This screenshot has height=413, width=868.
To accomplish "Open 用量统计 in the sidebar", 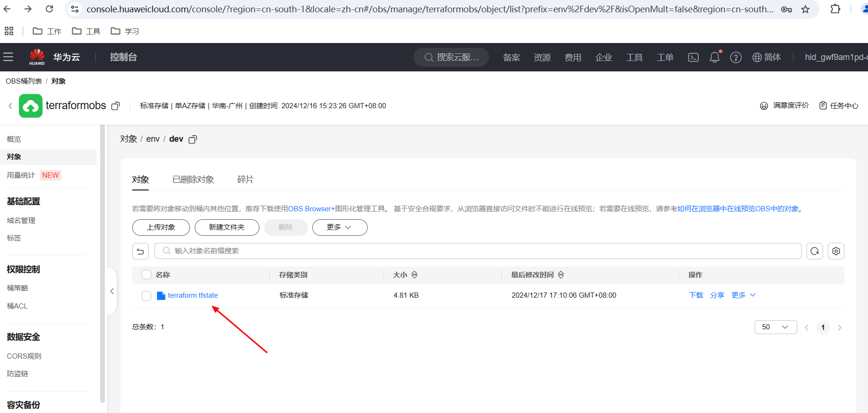I will click(21, 175).
